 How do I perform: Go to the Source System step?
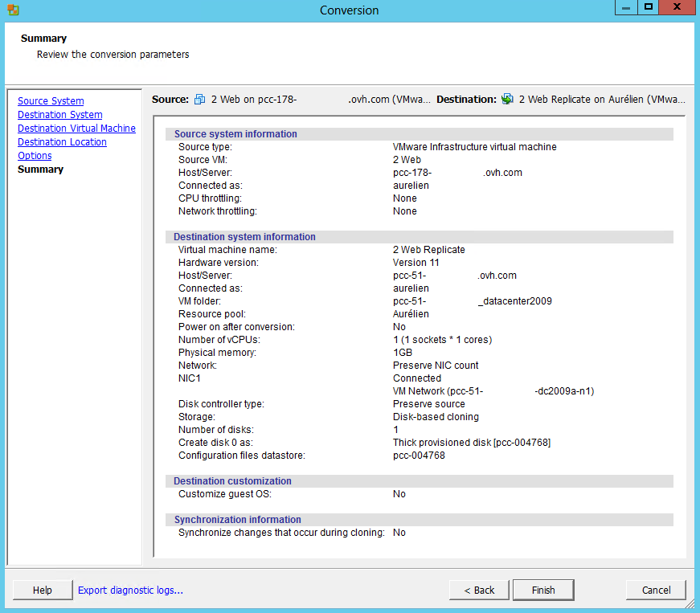coord(51,101)
